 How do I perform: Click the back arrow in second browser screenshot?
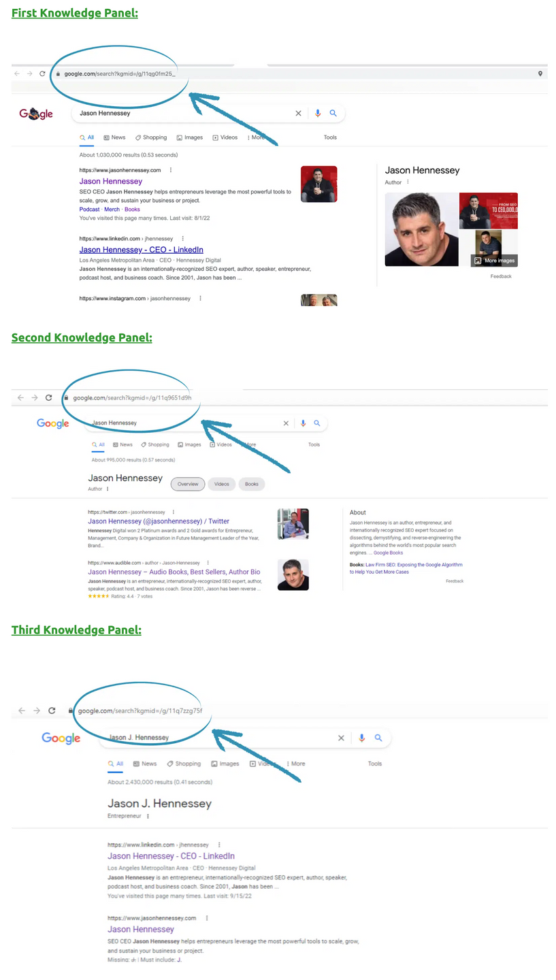tap(20, 397)
